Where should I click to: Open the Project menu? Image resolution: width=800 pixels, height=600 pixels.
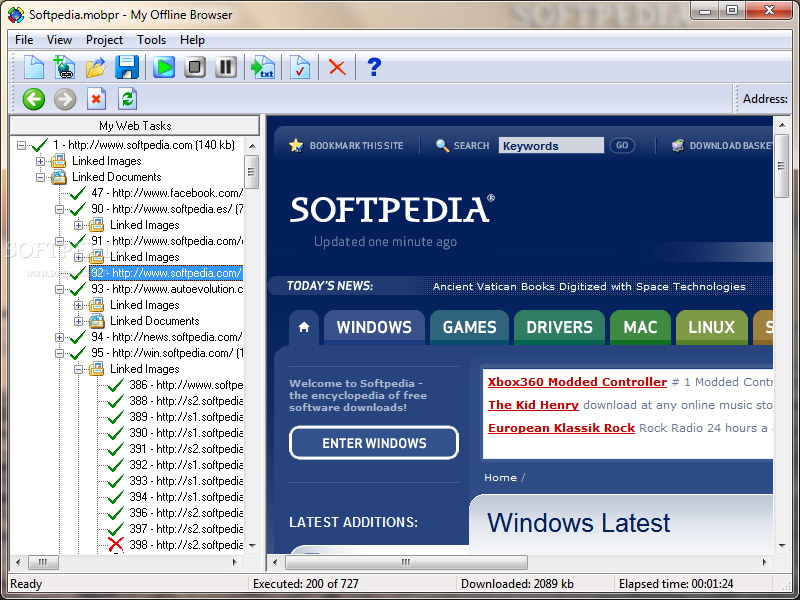[x=104, y=40]
